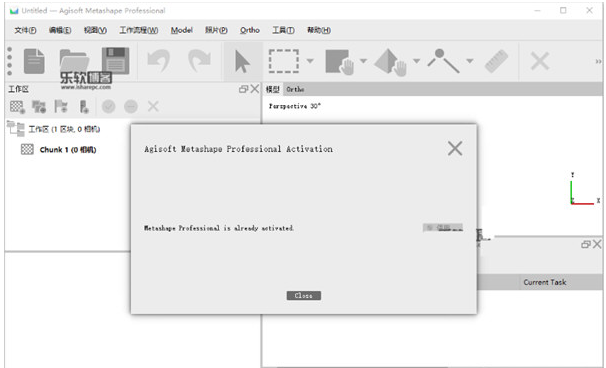Open move region tool dropdown arrow
Image resolution: width=606 pixels, height=368 pixels.
tap(363, 61)
